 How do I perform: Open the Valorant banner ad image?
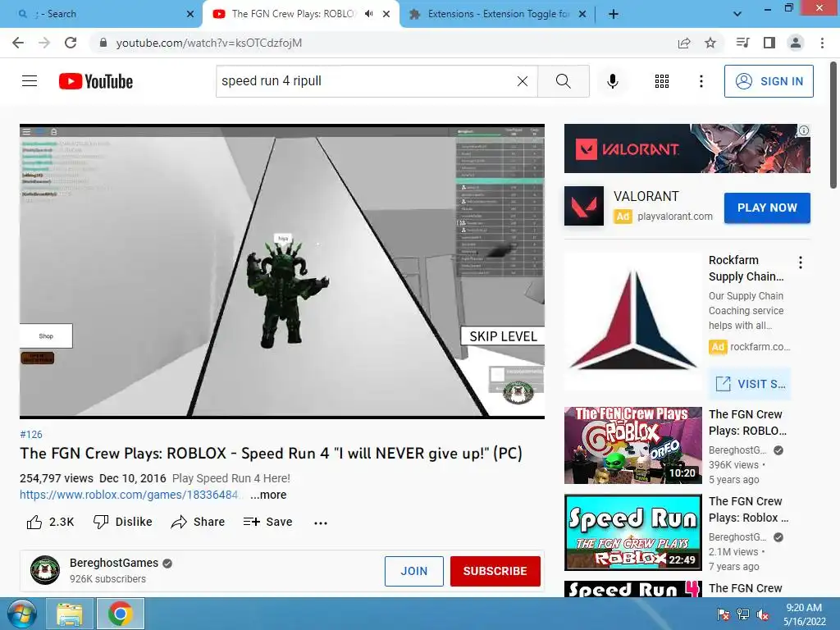pos(687,148)
